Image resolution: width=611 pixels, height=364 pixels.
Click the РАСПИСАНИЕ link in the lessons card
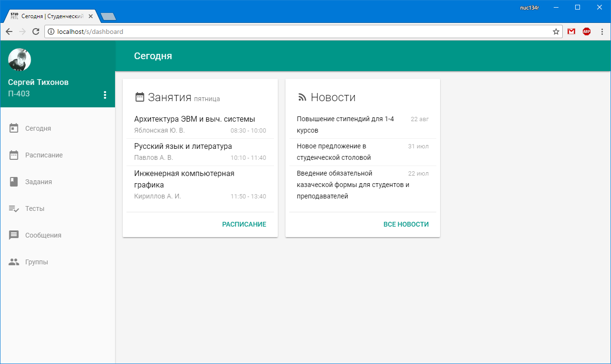[x=244, y=224]
